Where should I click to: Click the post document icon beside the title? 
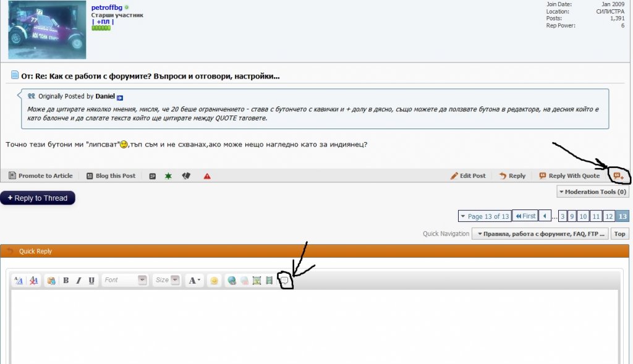(15, 75)
